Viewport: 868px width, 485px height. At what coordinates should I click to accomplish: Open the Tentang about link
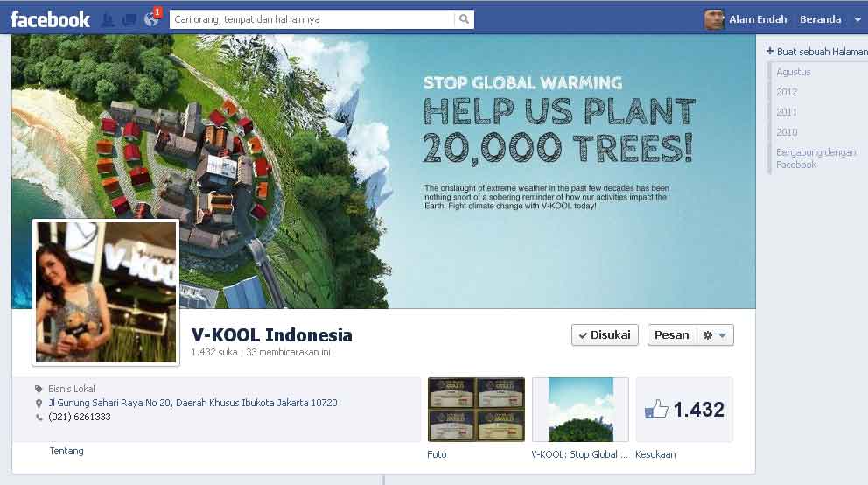tap(66, 451)
